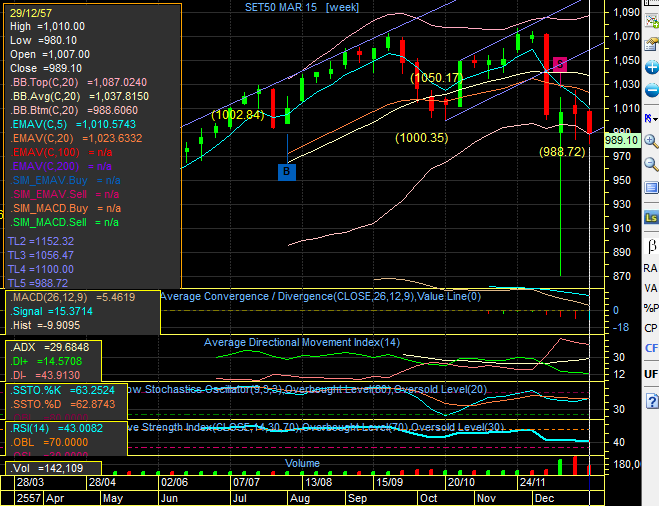Select the .BB.Top(C,20) indicator row
Screen dimensions: 659x506
(x=79, y=82)
